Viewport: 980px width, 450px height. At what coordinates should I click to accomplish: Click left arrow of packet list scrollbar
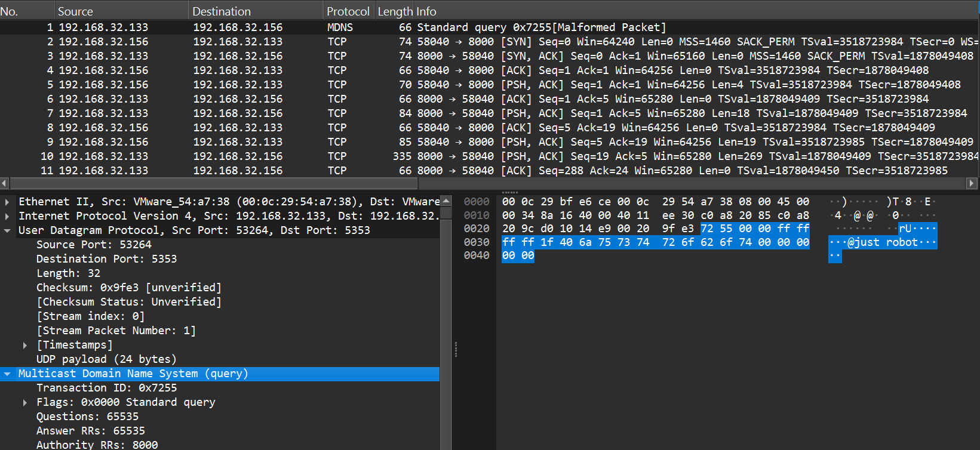(x=5, y=183)
